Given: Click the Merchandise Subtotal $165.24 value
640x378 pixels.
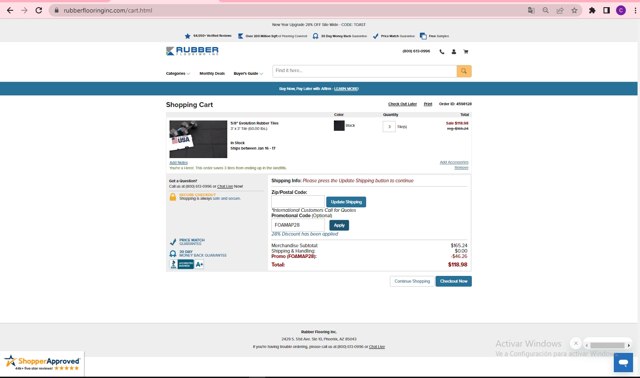Looking at the screenshot, I should tap(459, 245).
